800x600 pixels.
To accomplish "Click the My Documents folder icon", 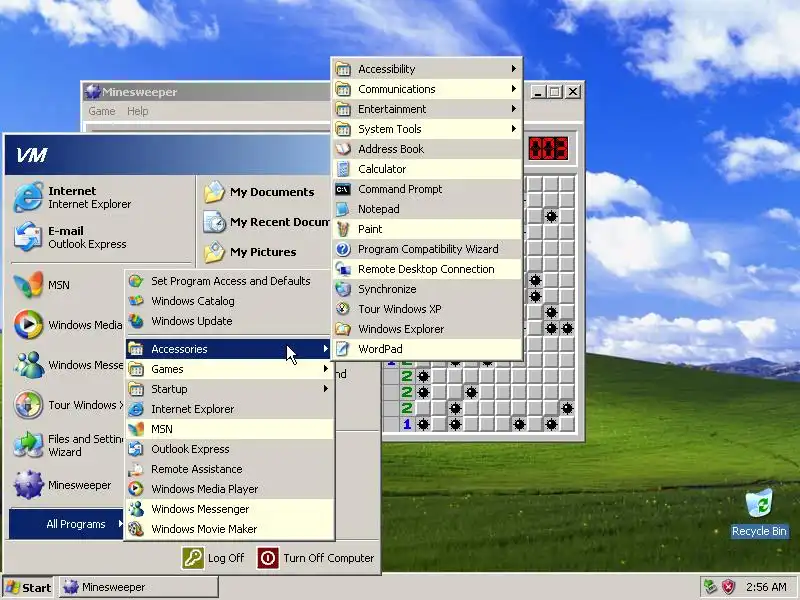I will pos(214,192).
